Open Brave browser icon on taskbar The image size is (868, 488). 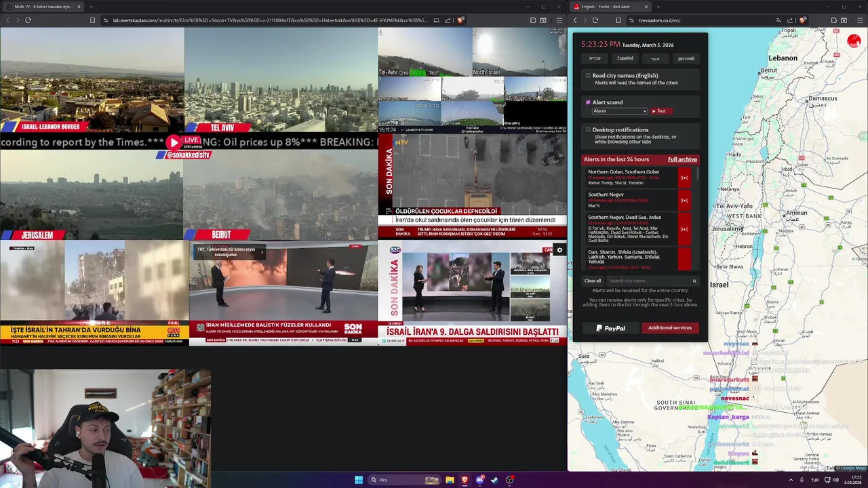pyautogui.click(x=465, y=480)
